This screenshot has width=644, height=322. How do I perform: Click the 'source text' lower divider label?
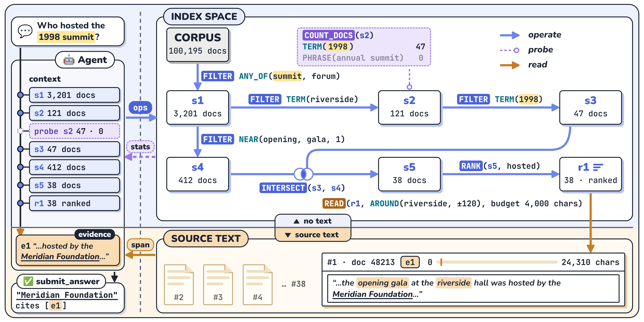pos(313,235)
